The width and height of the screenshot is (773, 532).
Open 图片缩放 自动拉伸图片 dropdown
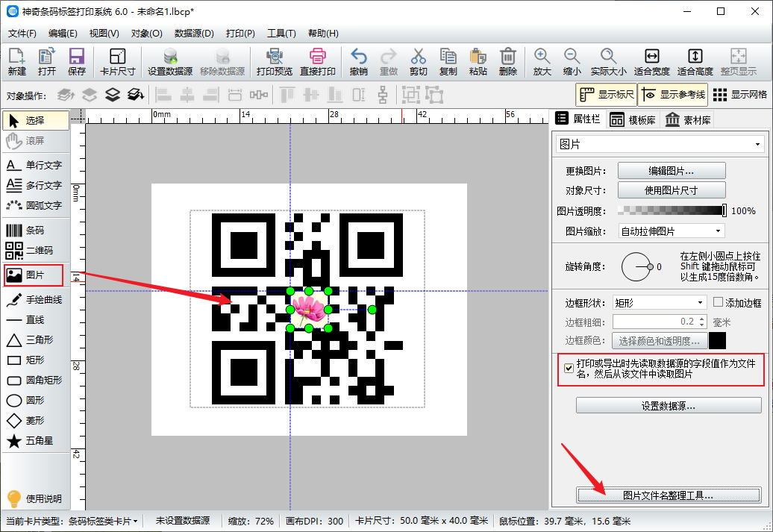click(672, 231)
